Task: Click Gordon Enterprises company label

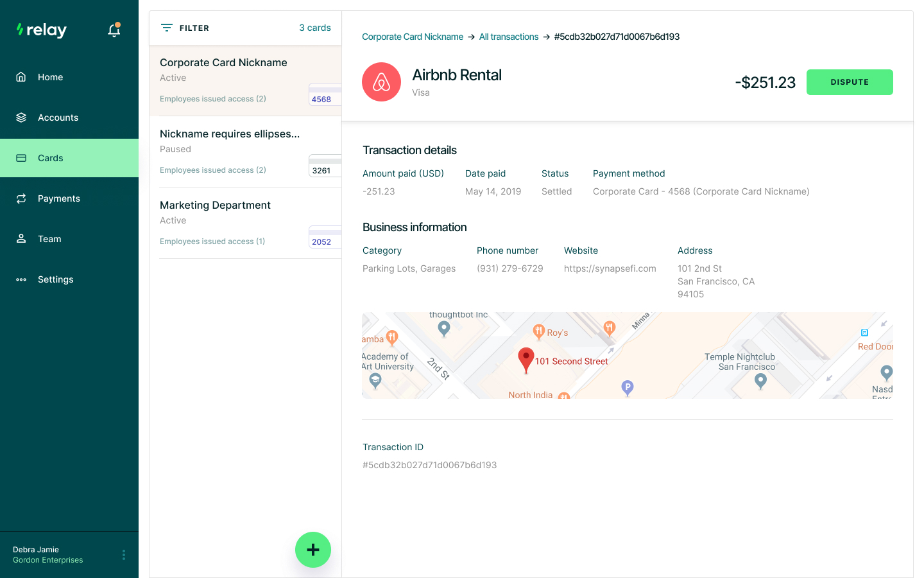Action: click(48, 560)
